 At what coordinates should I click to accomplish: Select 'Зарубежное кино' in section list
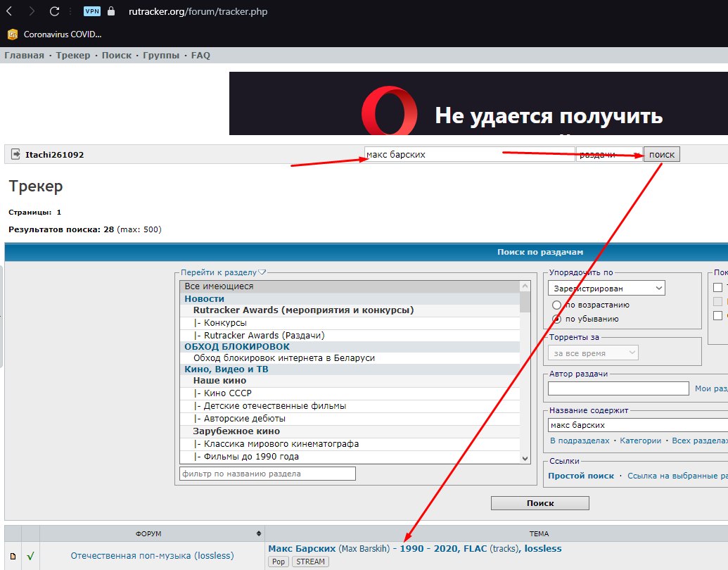[x=350, y=431]
